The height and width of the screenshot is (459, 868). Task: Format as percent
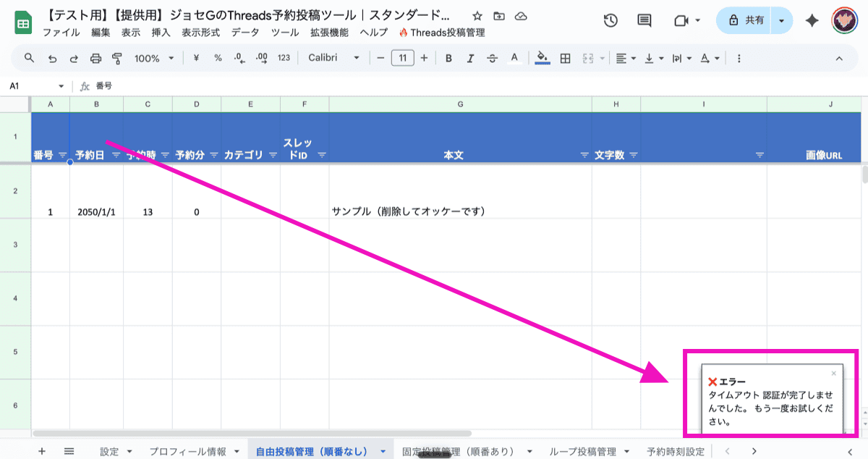pyautogui.click(x=218, y=58)
